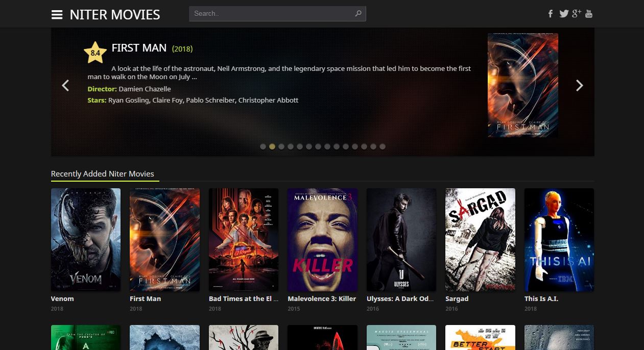
Task: Open the YouTube social icon
Action: pyautogui.click(x=589, y=13)
